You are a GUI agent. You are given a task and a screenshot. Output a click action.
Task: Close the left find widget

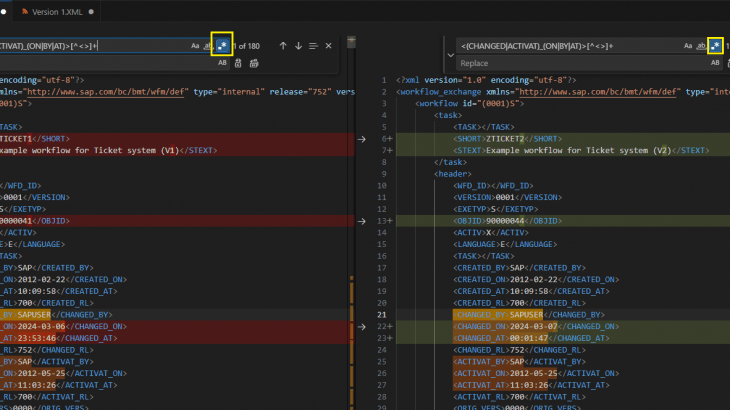point(328,46)
